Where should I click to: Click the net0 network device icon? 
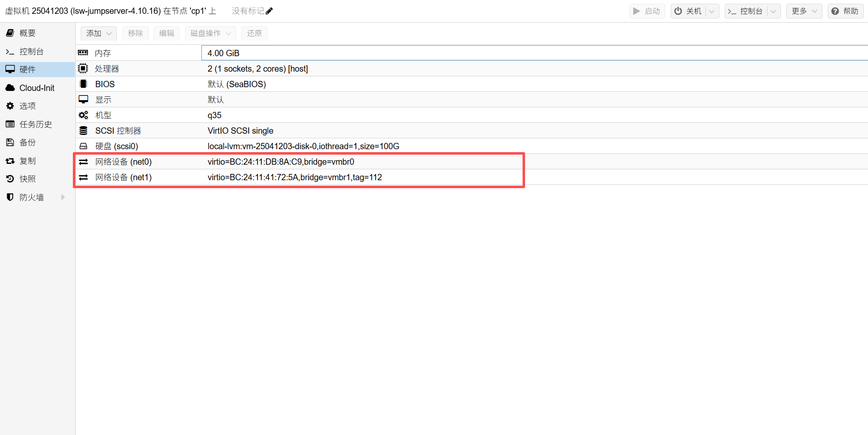[83, 162]
